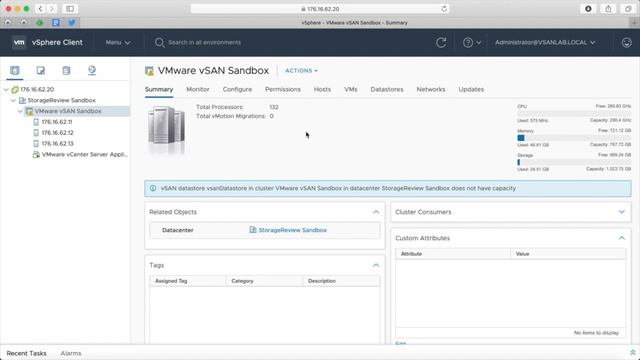Screen dimensions: 640x360
Task: Open the Storage inventory view
Action: (x=66, y=70)
